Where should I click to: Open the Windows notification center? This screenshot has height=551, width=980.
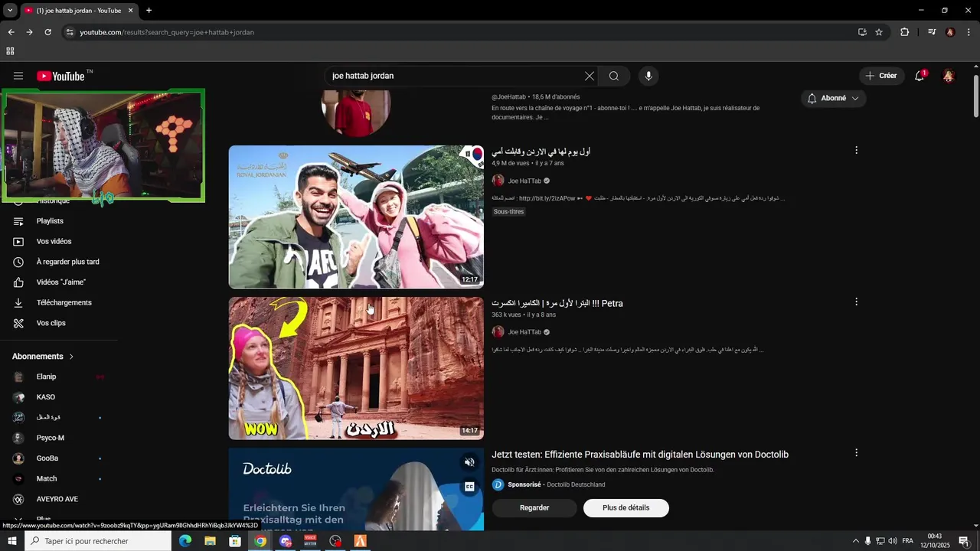point(964,541)
